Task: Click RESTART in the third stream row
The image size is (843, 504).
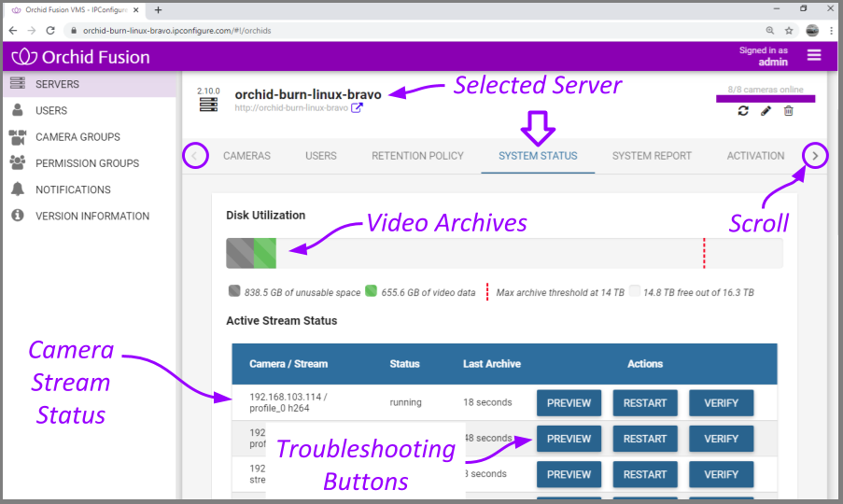Action: coord(644,474)
